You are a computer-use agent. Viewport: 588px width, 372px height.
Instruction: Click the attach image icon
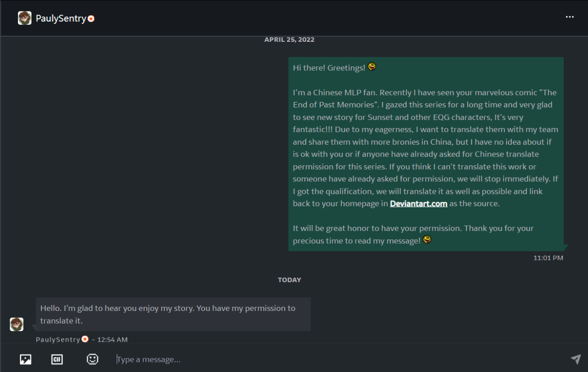click(26, 359)
